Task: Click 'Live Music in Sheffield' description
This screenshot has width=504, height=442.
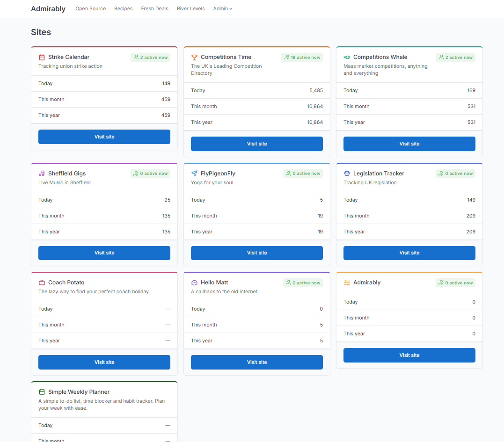Action: coord(64,182)
